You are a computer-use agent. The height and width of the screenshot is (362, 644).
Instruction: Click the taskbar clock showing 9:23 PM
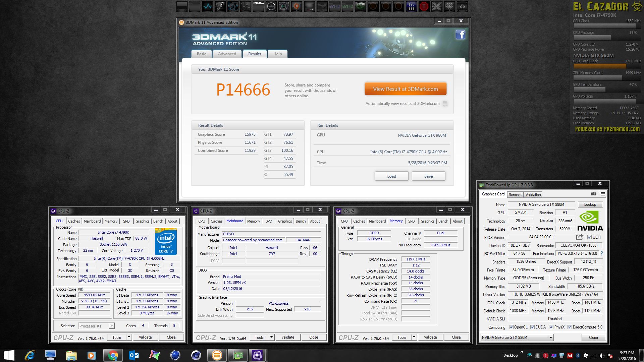pos(627,356)
